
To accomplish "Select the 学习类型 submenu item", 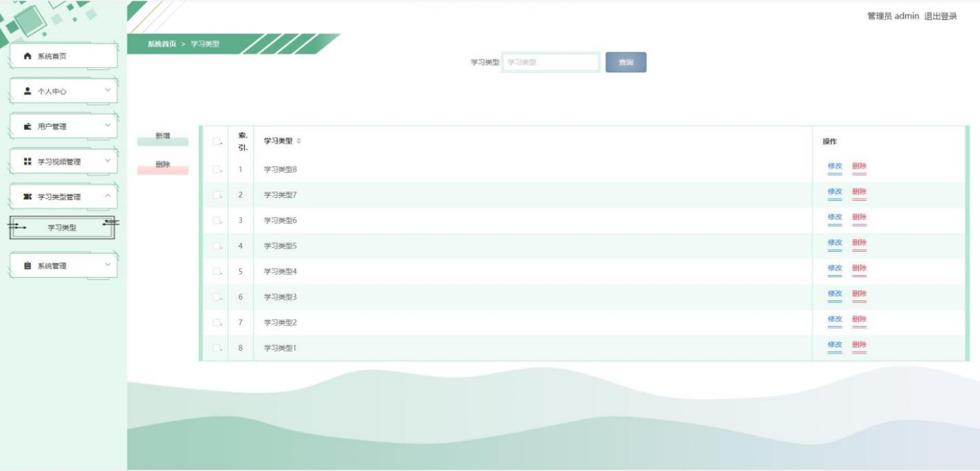I will 62,228.
